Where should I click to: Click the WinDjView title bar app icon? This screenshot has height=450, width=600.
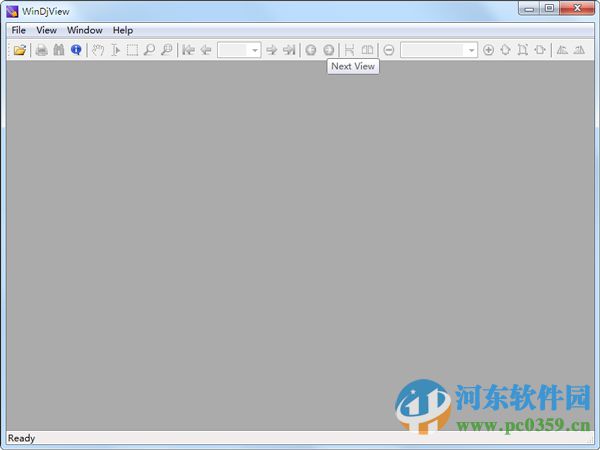[12, 11]
